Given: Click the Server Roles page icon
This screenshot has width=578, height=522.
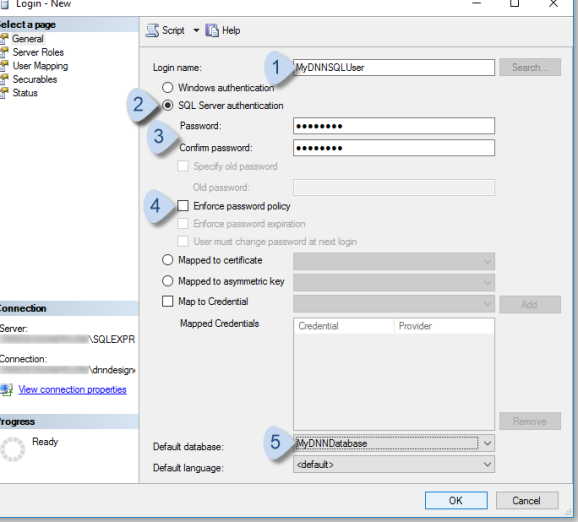Looking at the screenshot, I should click(x=4, y=52).
